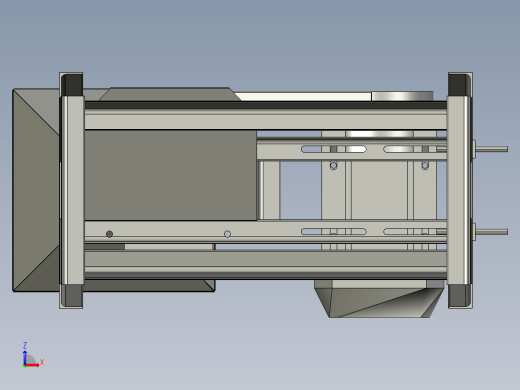Select the lower protruding rod on the right end
Image resolution: width=520 pixels, height=390 pixels.
click(492, 232)
